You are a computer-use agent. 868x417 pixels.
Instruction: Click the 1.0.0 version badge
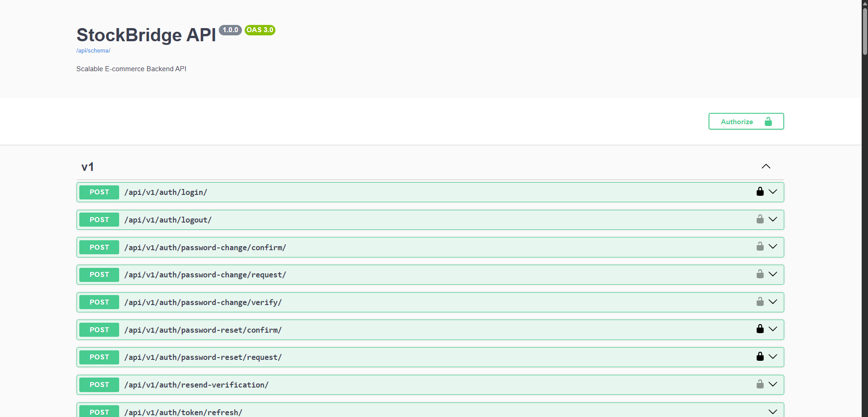pyautogui.click(x=230, y=30)
